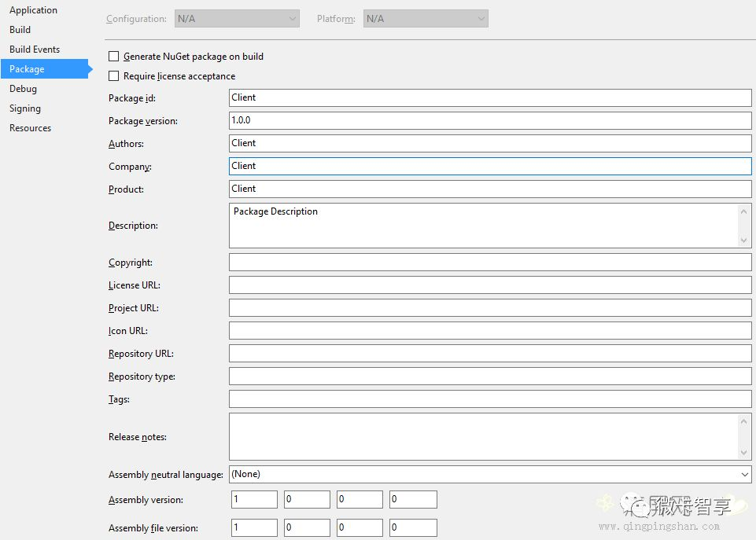
Task: Select the Debug tab
Action: tap(23, 89)
